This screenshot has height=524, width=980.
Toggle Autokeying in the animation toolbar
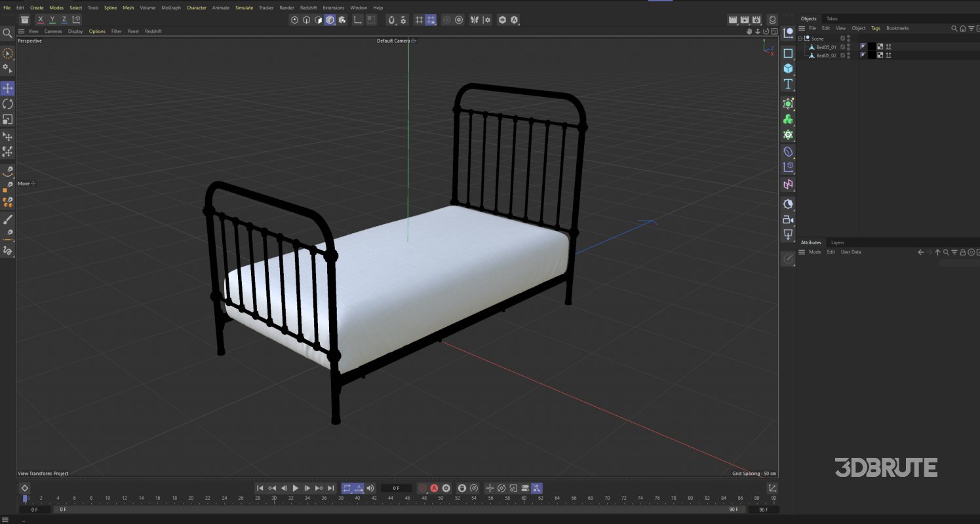(x=433, y=488)
